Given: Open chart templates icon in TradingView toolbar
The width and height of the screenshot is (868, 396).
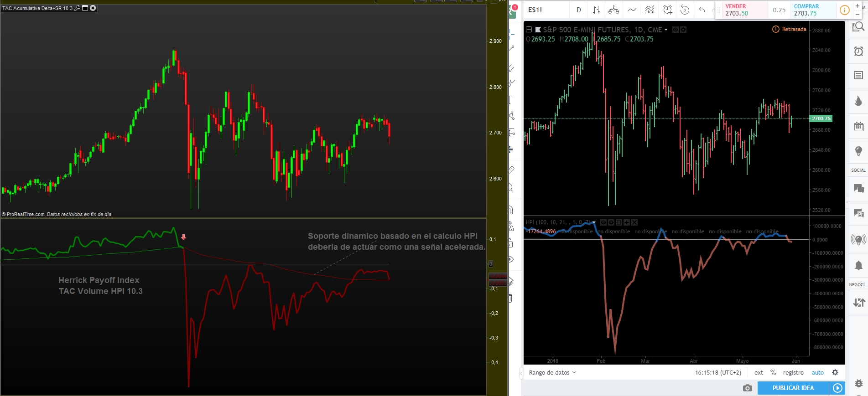Looking at the screenshot, I should pyautogui.click(x=650, y=10).
